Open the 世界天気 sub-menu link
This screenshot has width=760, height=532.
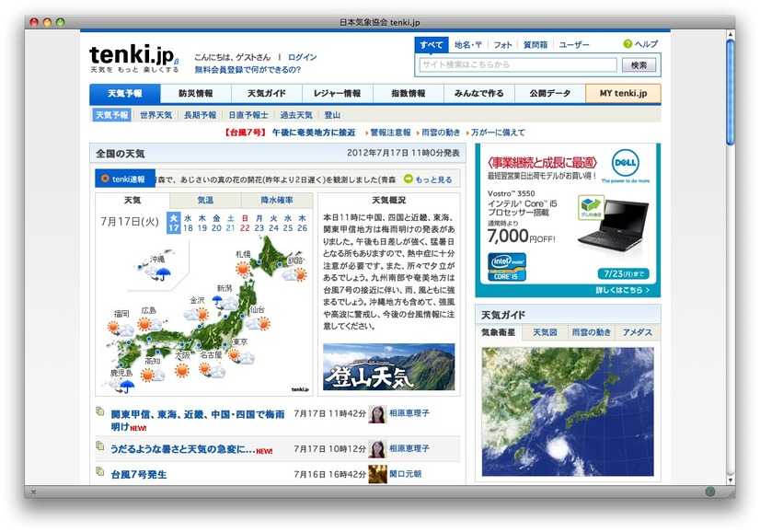click(156, 115)
